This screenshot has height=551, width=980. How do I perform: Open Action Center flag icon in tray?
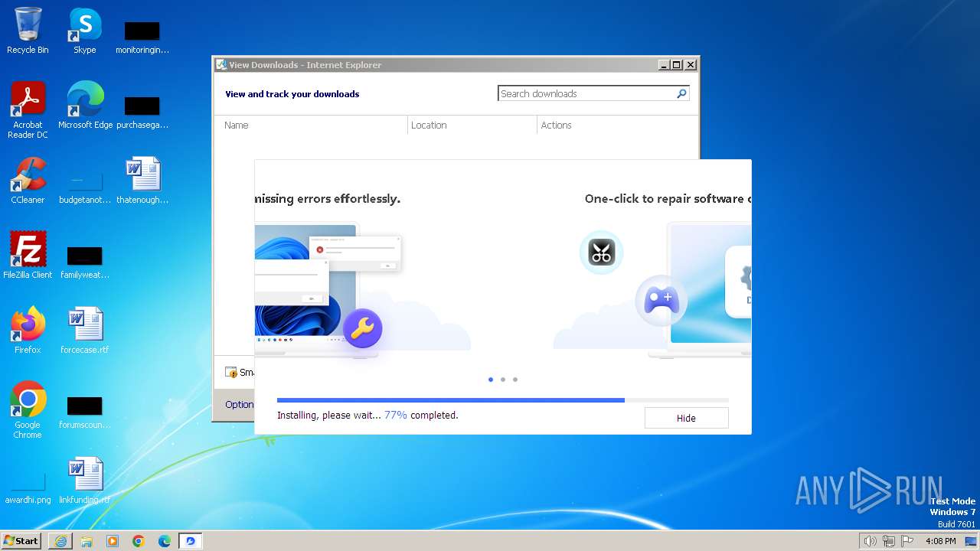907,541
